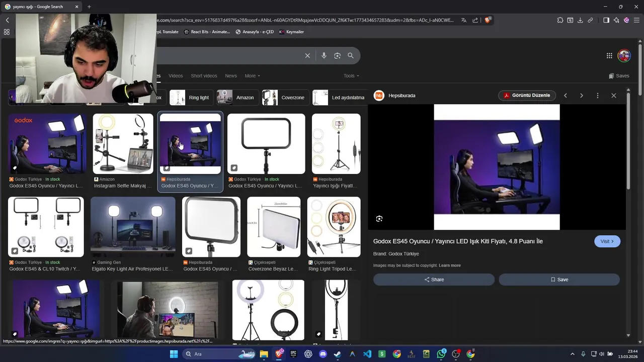Expand the Tools dropdown
This screenshot has height=362, width=644.
click(351, 76)
